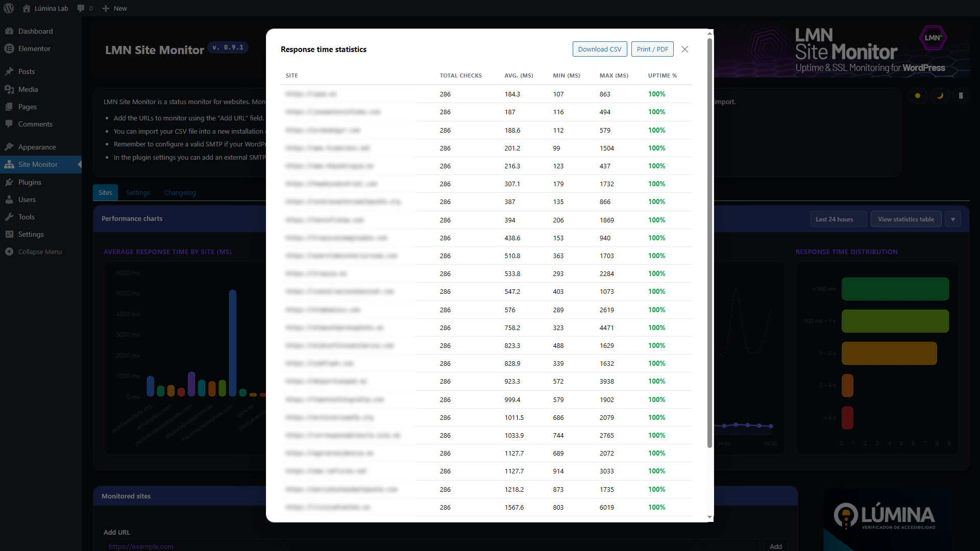Click the Download CSV button

pyautogui.click(x=600, y=49)
